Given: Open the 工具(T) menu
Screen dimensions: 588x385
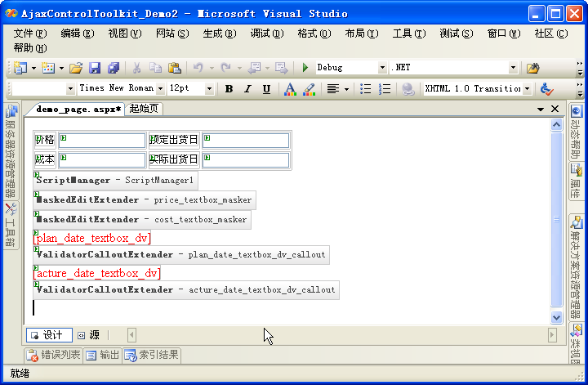Looking at the screenshot, I should [409, 34].
